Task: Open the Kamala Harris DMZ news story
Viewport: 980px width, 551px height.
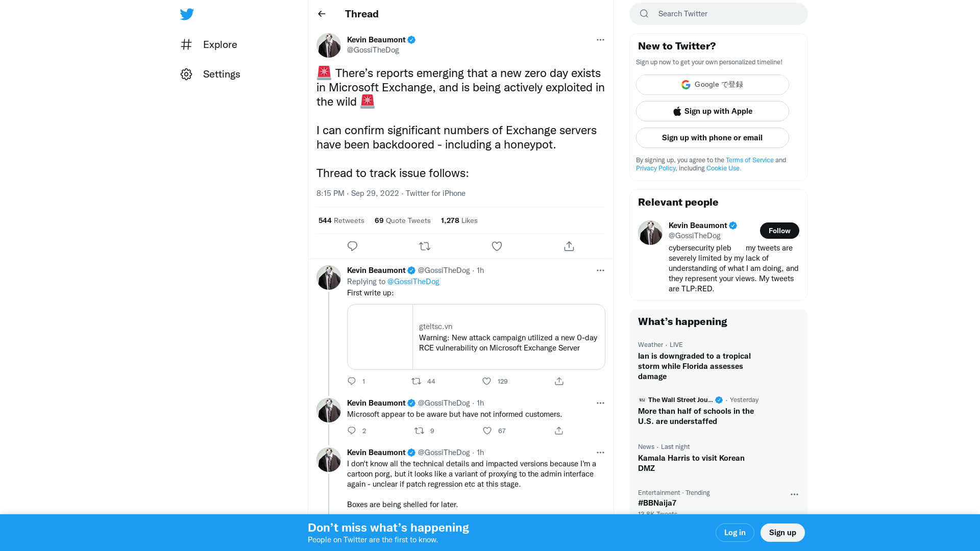Action: tap(691, 463)
